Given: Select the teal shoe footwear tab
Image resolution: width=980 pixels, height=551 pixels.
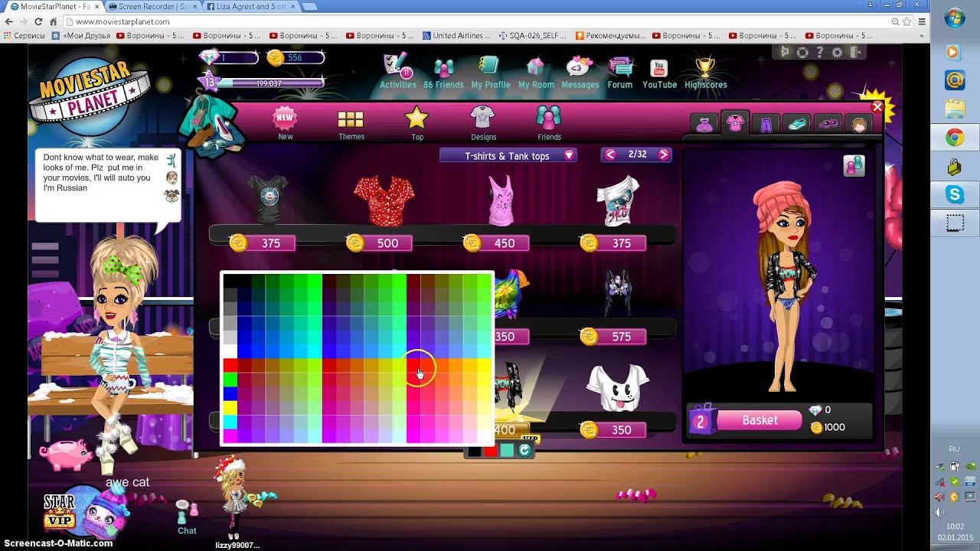Looking at the screenshot, I should click(797, 123).
